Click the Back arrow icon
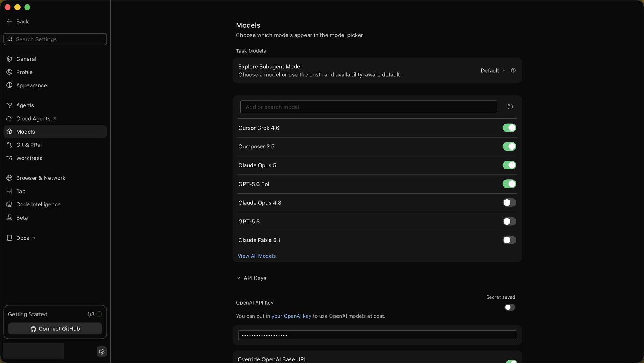 [9, 21]
